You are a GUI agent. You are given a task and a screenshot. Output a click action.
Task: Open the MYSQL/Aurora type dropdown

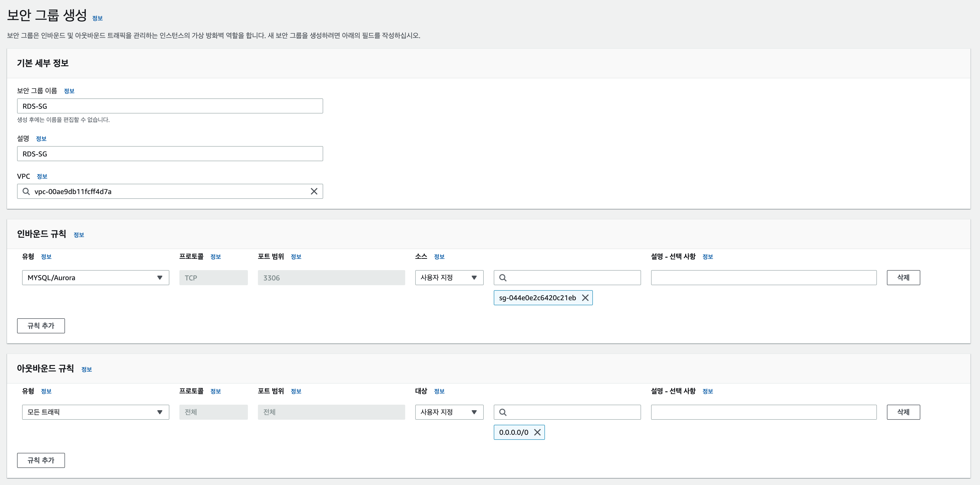click(96, 278)
